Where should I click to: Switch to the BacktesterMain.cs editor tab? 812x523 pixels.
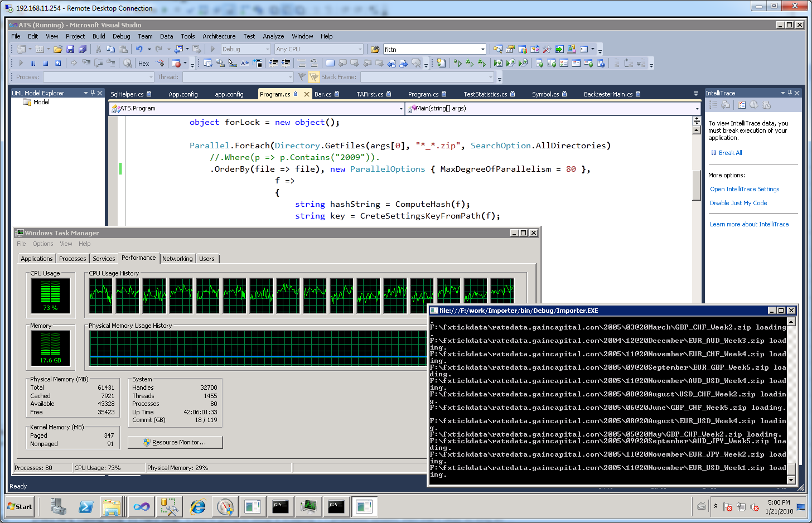click(x=612, y=94)
